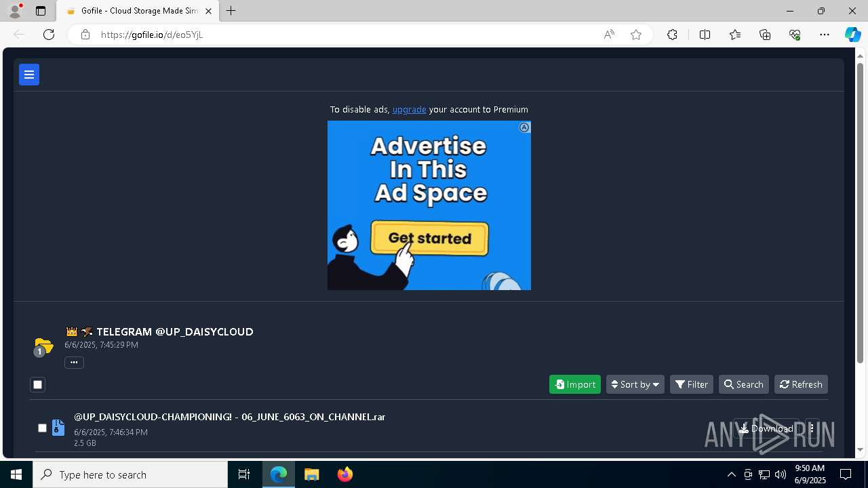Open the blue hamburger menu button
Viewport: 868px width, 488px height.
(x=29, y=75)
